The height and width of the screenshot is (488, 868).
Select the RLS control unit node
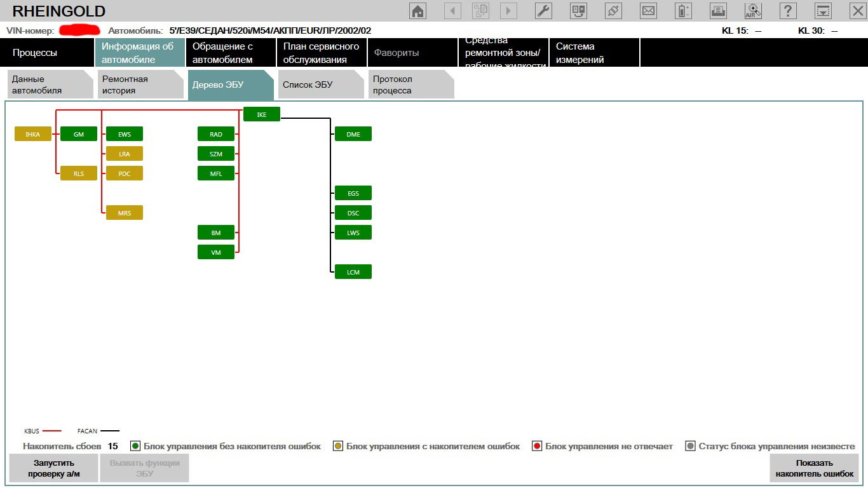79,173
